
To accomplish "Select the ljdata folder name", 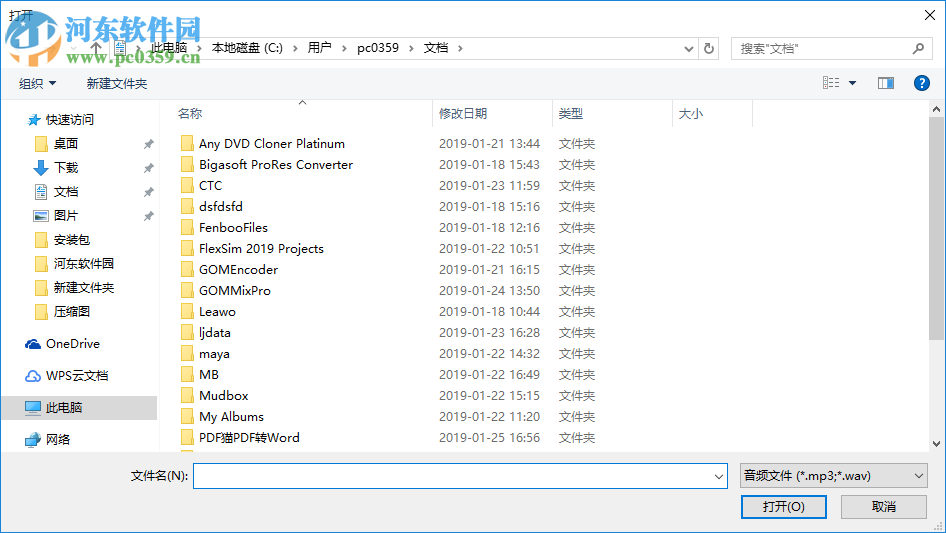I will [215, 333].
